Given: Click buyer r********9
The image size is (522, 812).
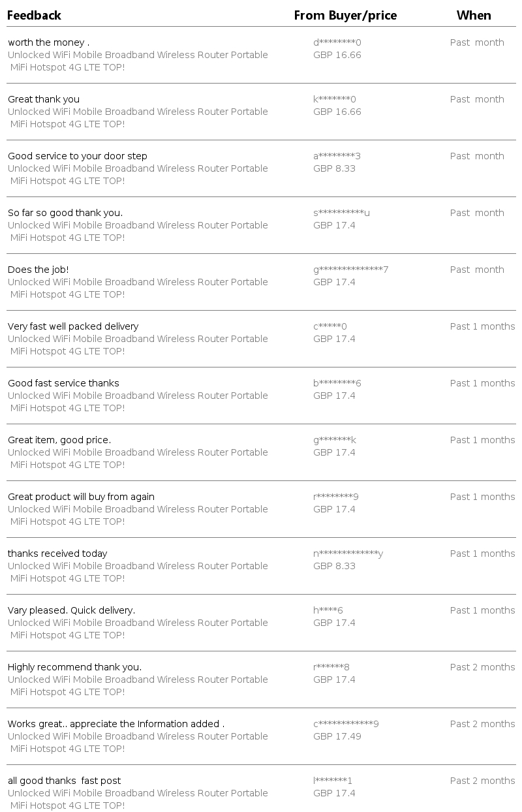Looking at the screenshot, I should click(x=335, y=497).
